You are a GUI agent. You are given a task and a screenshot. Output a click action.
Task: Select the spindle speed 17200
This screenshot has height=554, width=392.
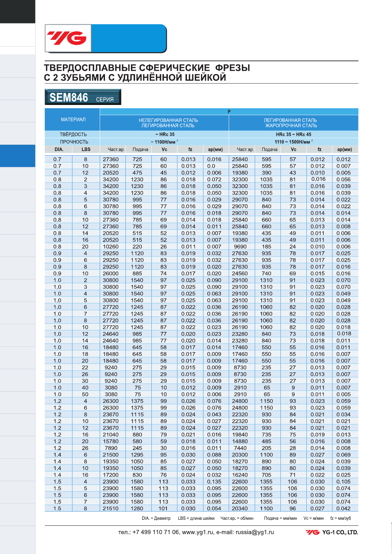111,475
